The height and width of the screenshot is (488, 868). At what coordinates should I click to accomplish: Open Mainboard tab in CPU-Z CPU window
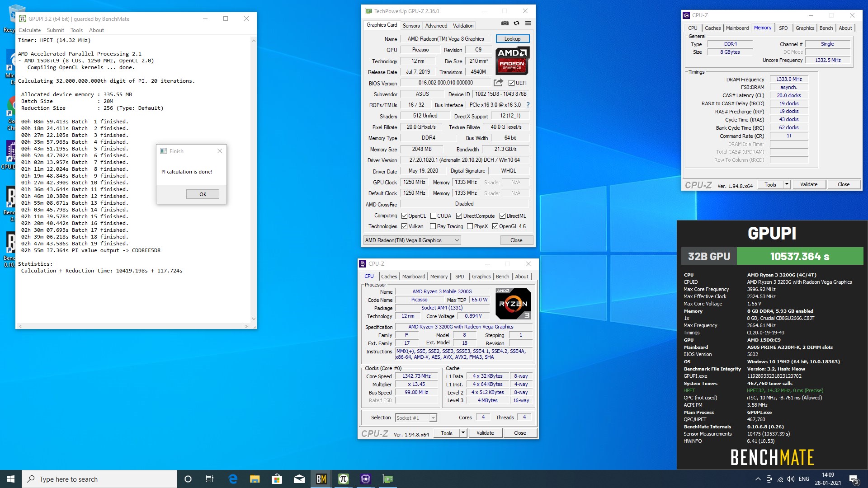pos(413,277)
